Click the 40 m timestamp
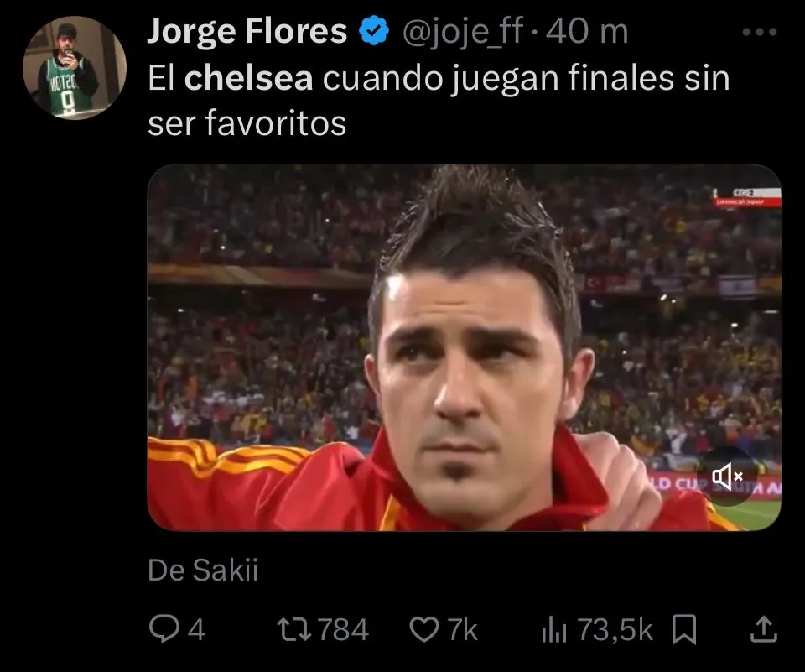The image size is (805, 672). click(587, 31)
